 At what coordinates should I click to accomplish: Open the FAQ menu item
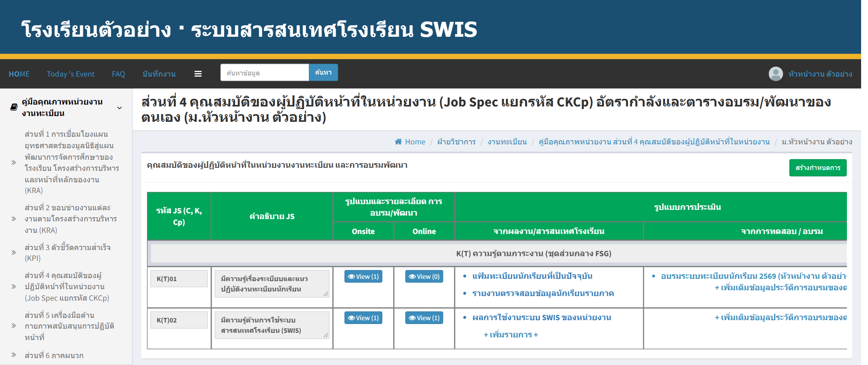tap(118, 74)
